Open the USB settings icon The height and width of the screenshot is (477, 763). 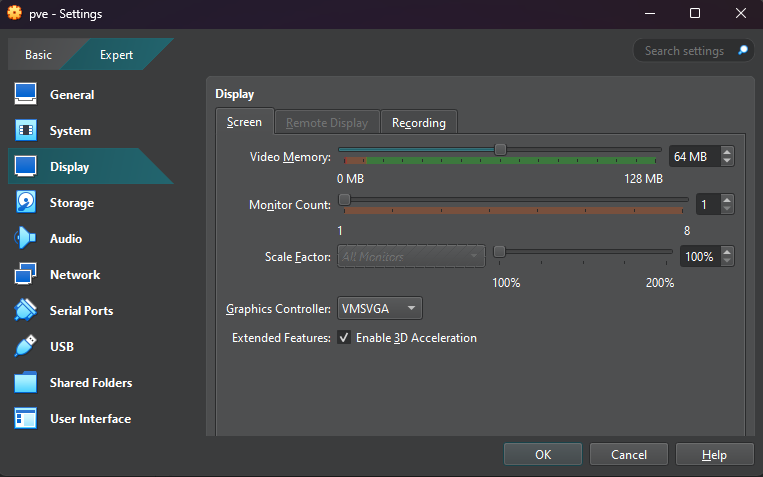coord(26,347)
